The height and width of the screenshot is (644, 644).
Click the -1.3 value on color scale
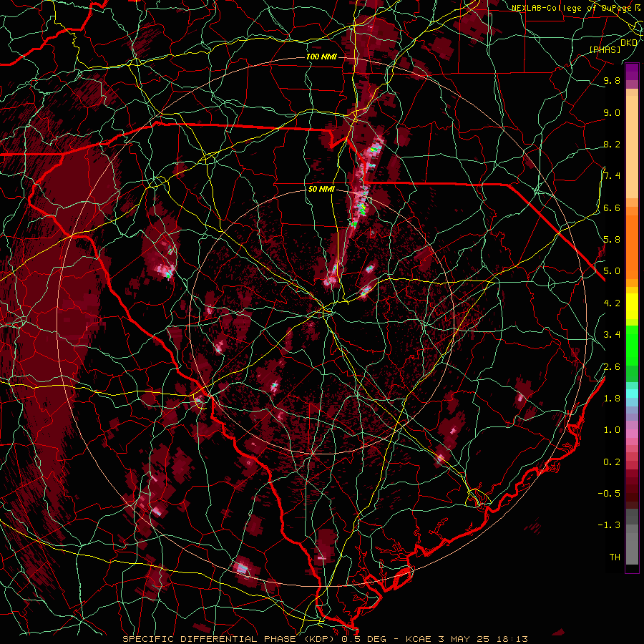(x=609, y=525)
